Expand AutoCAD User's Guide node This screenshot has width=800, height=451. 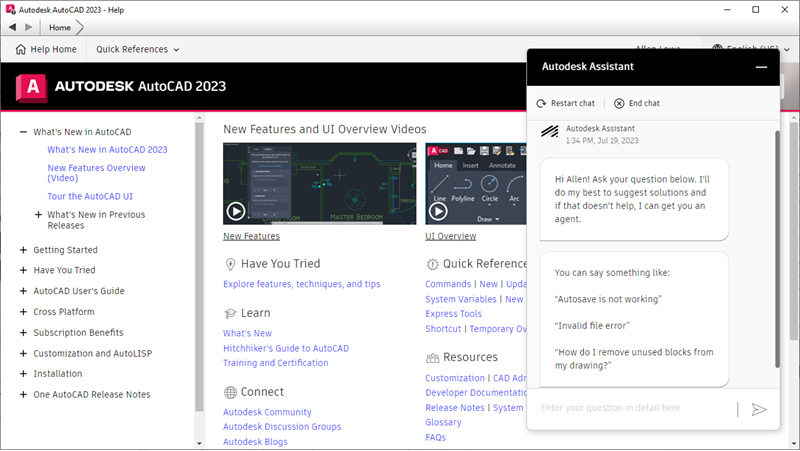[x=23, y=291]
